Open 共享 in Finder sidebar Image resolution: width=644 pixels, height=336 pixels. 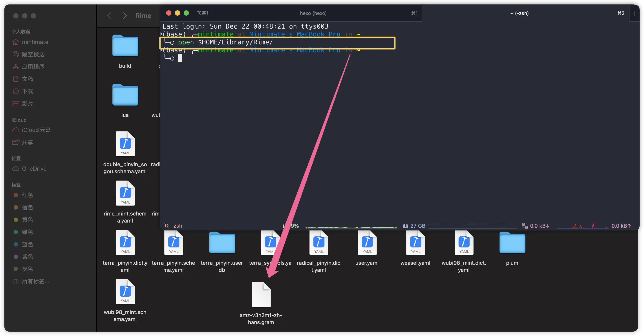(x=22, y=142)
